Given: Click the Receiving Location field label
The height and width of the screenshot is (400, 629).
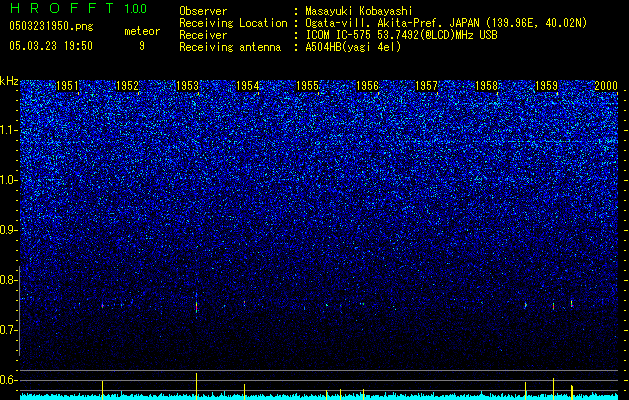Looking at the screenshot, I should [x=233, y=23].
